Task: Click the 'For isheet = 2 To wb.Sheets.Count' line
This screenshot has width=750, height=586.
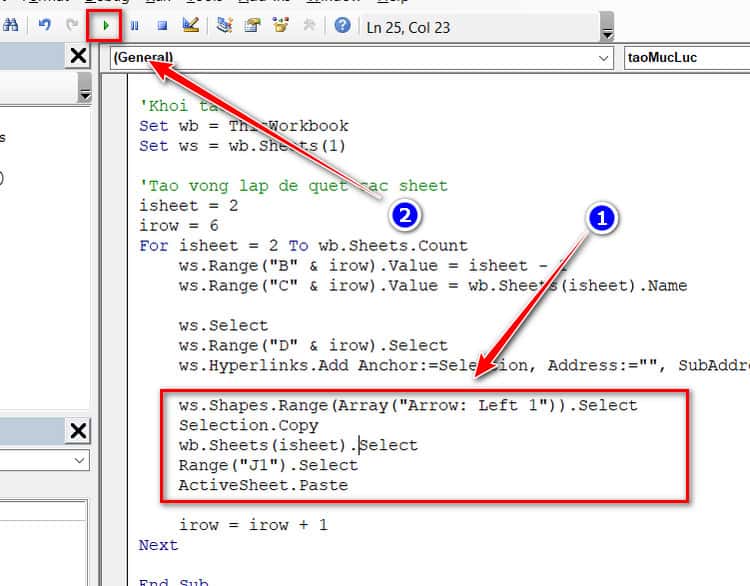Action: [303, 246]
